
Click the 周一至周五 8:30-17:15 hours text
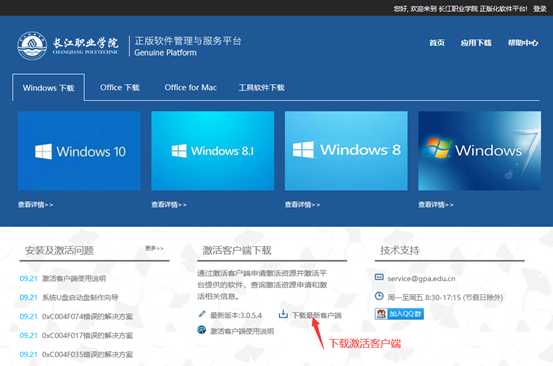coord(445,298)
